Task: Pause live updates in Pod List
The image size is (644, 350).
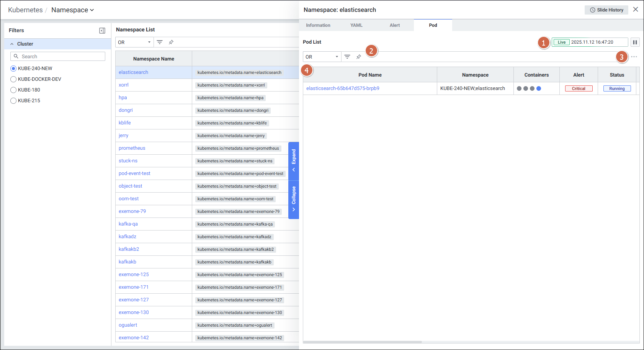Action: 635,42
